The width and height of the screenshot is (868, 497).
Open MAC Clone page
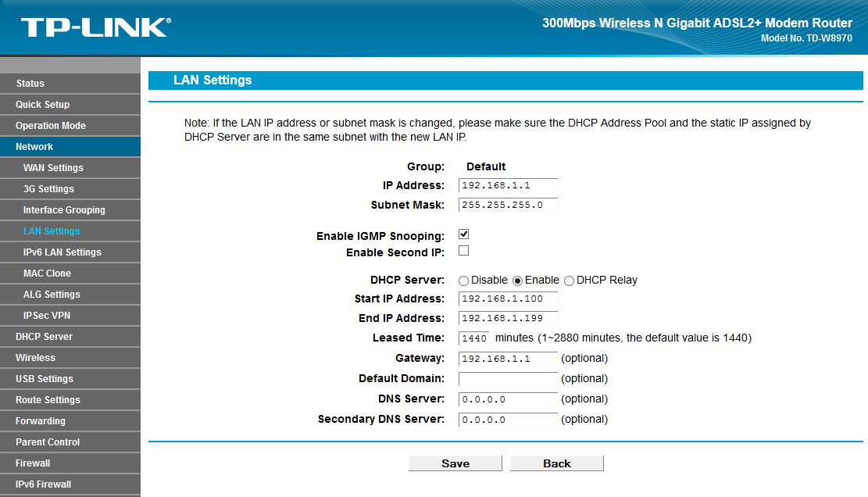pyautogui.click(x=70, y=273)
